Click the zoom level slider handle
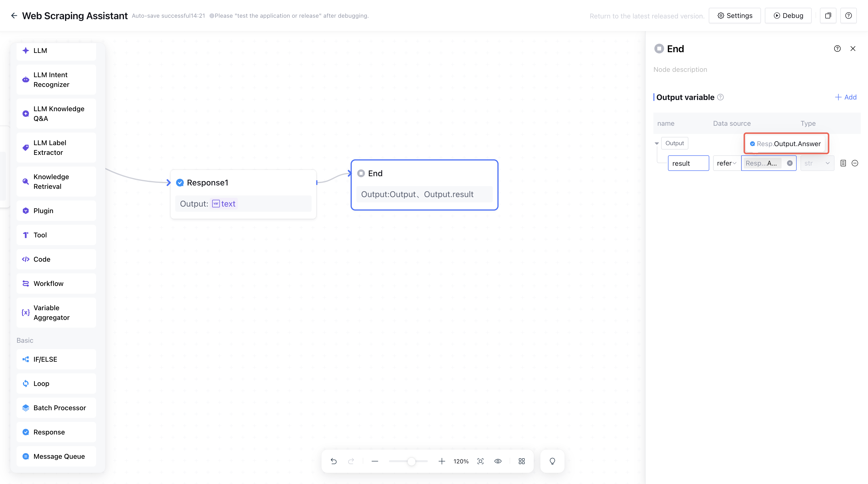868x484 pixels. pyautogui.click(x=411, y=461)
